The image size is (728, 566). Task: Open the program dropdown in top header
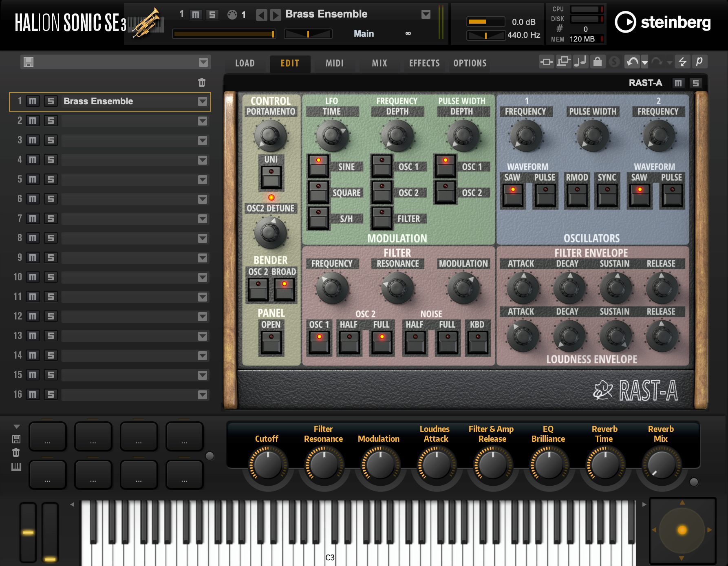click(x=426, y=15)
